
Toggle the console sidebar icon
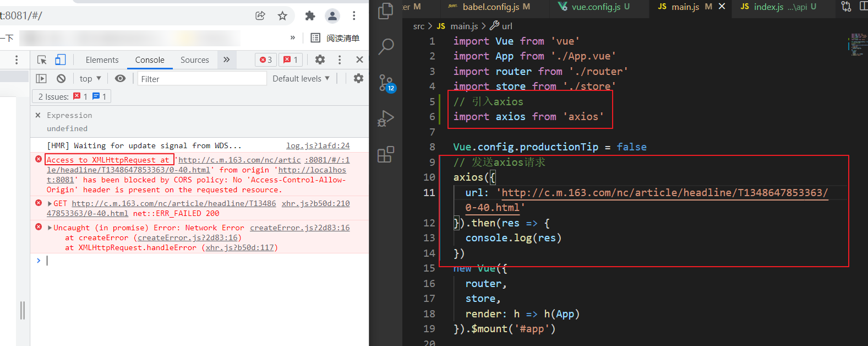[x=41, y=79]
